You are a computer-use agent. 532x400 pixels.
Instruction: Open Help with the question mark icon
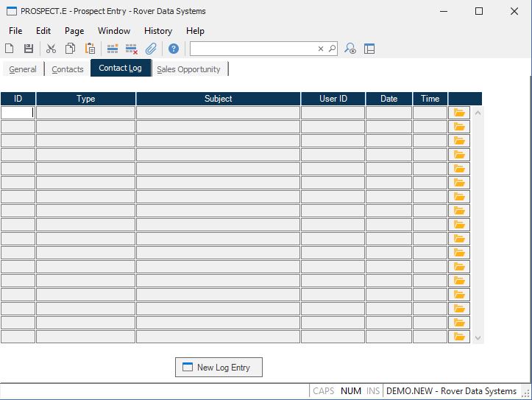174,49
